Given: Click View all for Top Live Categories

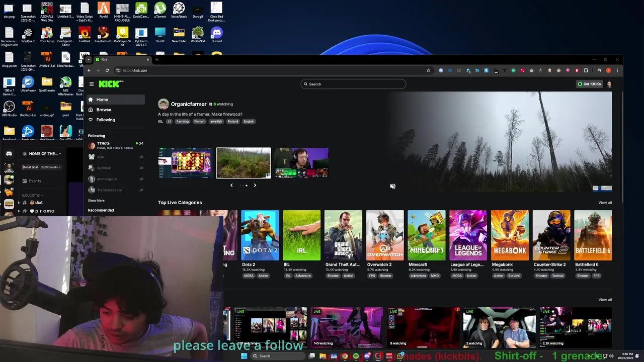Looking at the screenshot, I should [x=605, y=203].
